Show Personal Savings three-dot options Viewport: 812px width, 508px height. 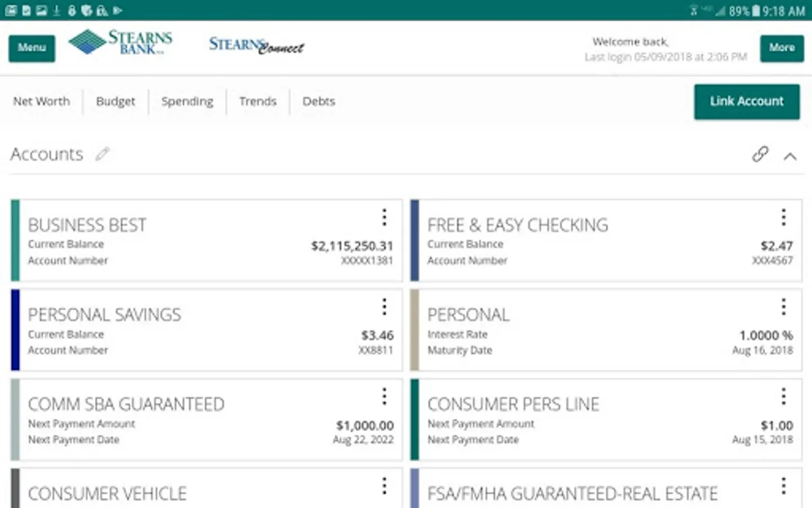click(384, 306)
